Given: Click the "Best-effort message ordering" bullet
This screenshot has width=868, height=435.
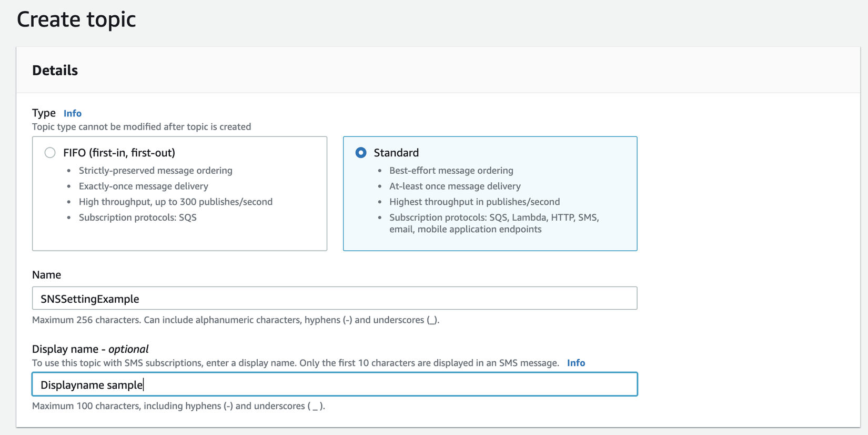Looking at the screenshot, I should tap(451, 171).
